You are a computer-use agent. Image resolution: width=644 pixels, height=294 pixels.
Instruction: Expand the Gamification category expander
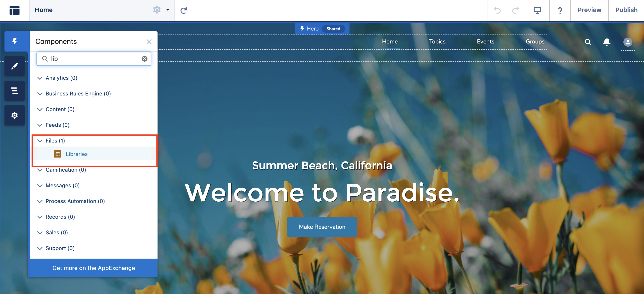[40, 169]
